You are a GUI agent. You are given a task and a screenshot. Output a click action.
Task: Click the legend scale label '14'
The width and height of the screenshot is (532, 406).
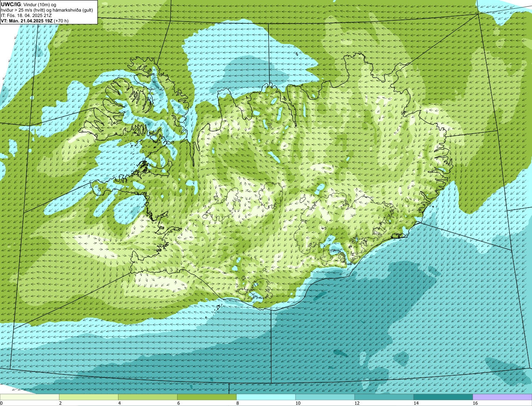(x=416, y=403)
